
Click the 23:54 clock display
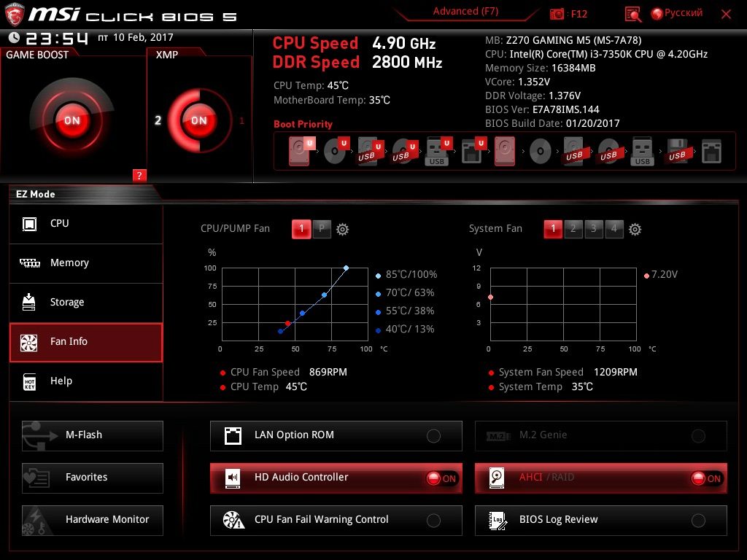(57, 38)
